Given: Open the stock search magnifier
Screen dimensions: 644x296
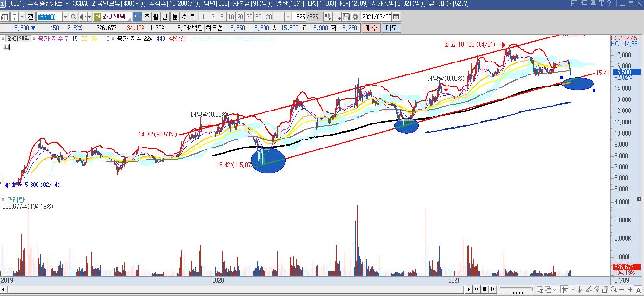Looking at the screenshot, I should (74, 17).
